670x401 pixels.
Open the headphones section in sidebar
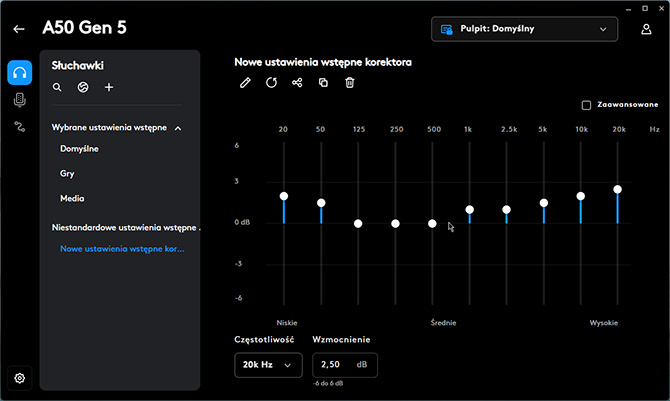tap(20, 73)
